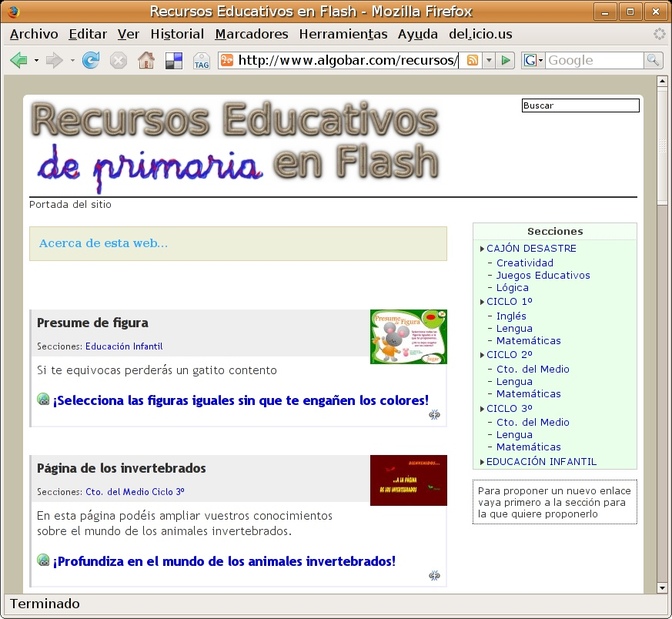
Task: Open the search engine selector dropdown
Action: (540, 60)
